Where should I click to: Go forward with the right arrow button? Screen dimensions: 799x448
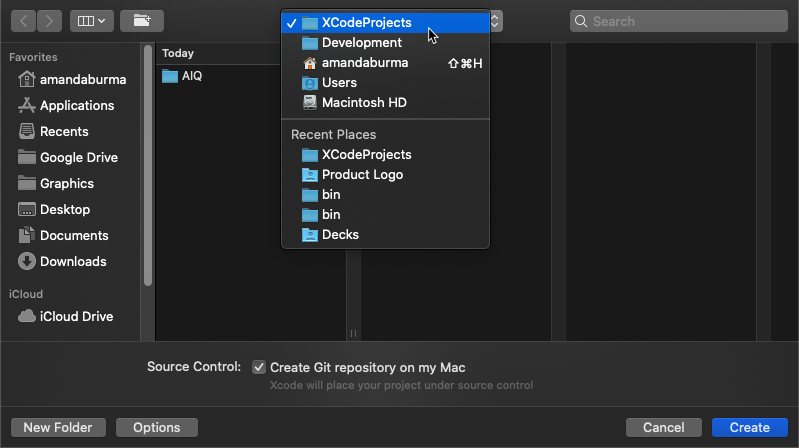coord(49,21)
